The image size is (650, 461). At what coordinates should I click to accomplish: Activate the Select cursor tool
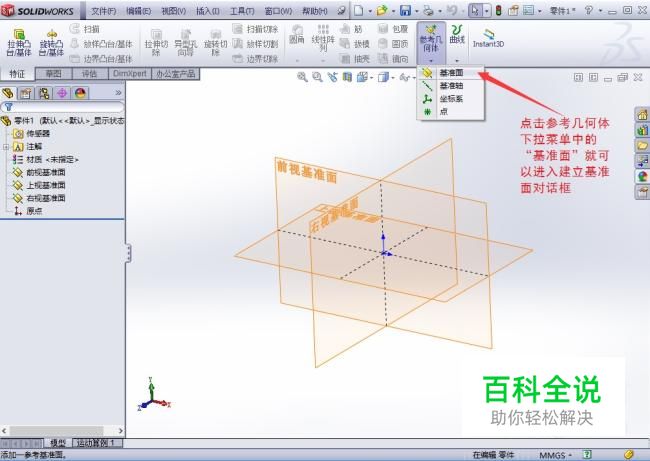click(475, 11)
